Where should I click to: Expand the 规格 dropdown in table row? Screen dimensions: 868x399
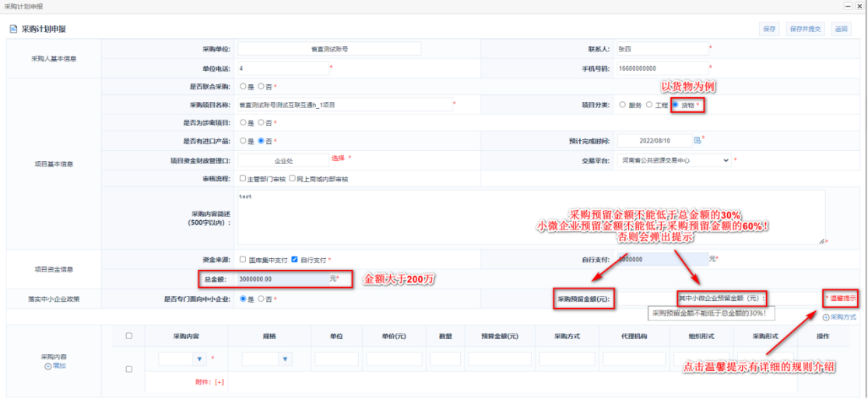point(284,359)
